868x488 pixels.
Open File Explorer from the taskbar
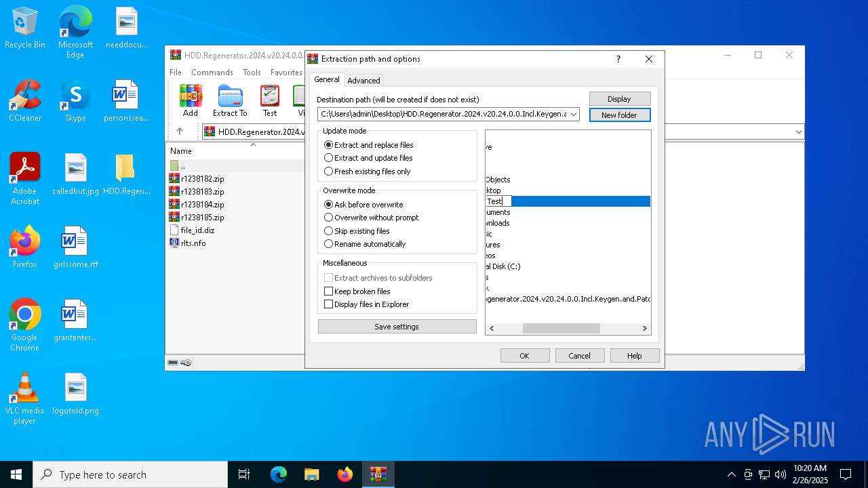point(312,474)
